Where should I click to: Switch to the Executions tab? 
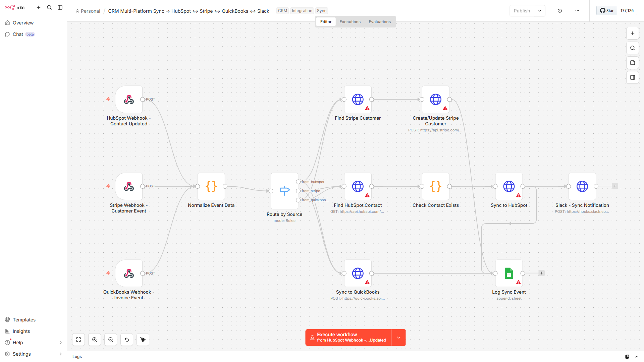pyautogui.click(x=350, y=21)
